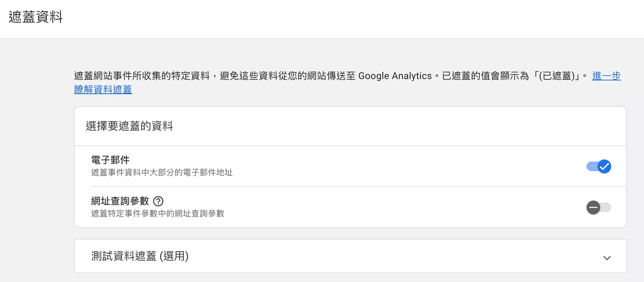This screenshot has width=644, height=282.
Task: Click 遮蓋事件資料中大部分的電子郵件地址 description
Action: tap(162, 172)
